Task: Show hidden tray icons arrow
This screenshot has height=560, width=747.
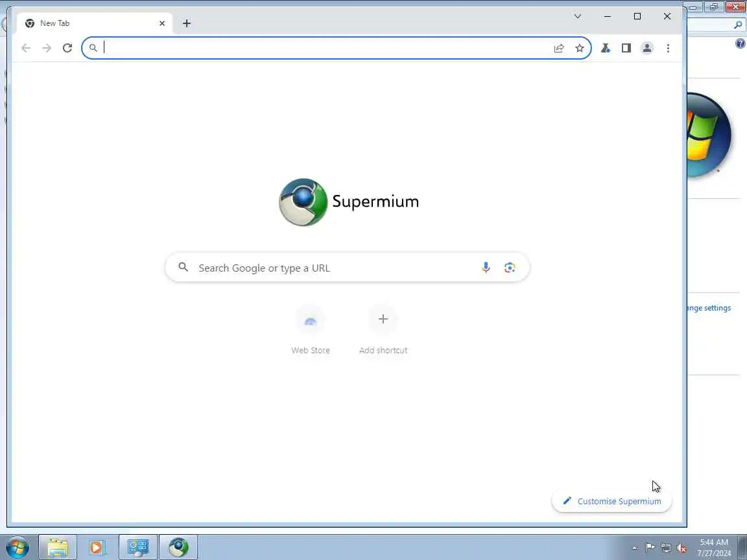Action: pyautogui.click(x=634, y=548)
